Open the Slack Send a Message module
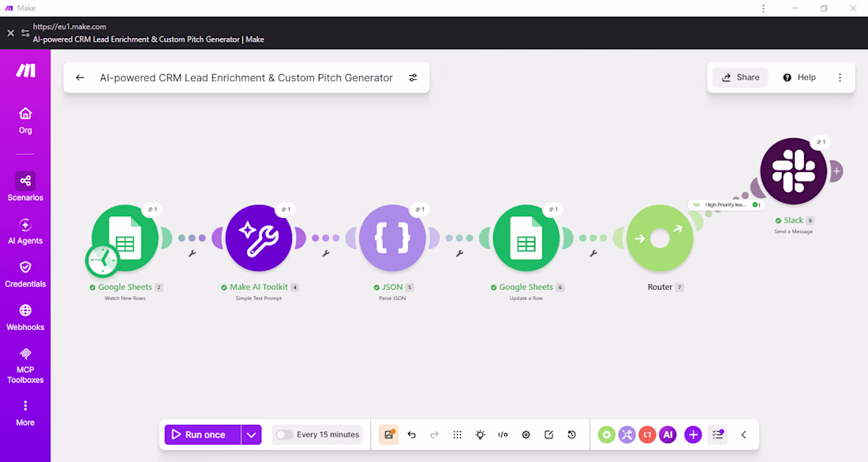Image resolution: width=868 pixels, height=462 pixels. point(793,171)
